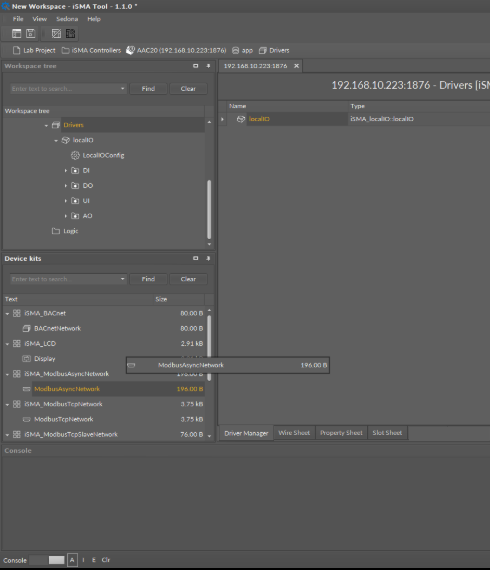The image size is (490, 570).
Task: Toggle the A filter in console bar
Action: point(72,560)
